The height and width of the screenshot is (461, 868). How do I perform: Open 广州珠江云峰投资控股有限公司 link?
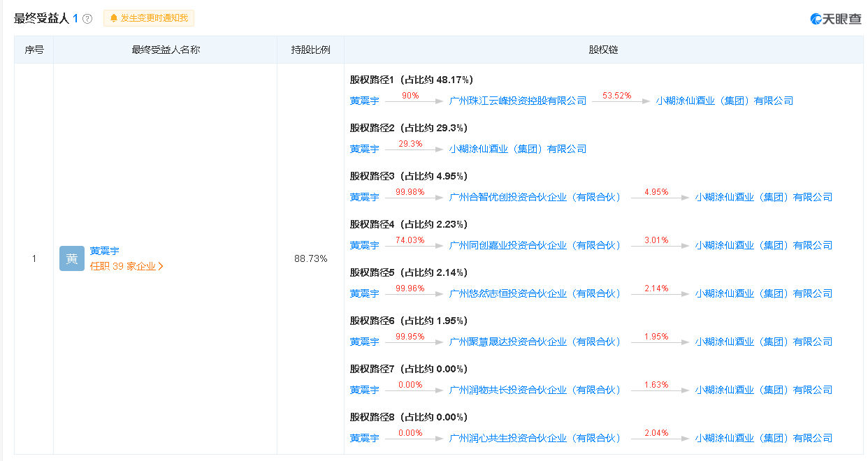(x=518, y=101)
